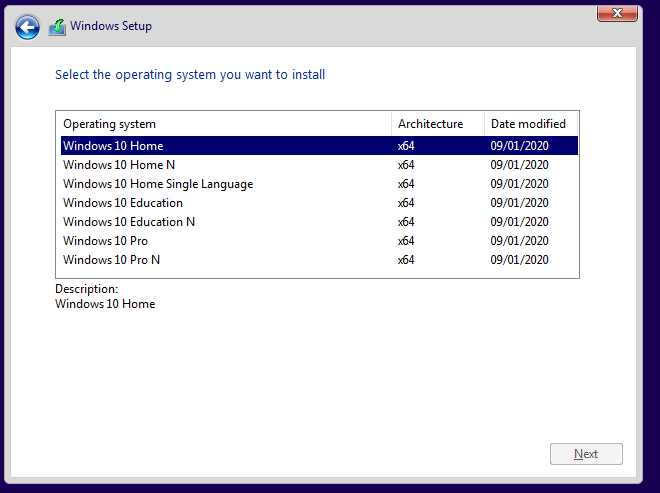This screenshot has width=660, height=493.
Task: Click Next to continue installation
Action: coord(586,454)
